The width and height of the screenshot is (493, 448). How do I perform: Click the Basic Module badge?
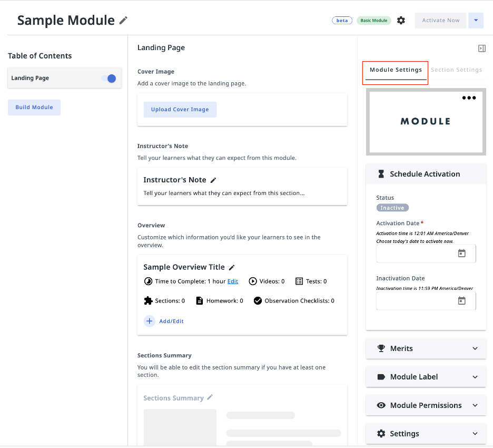374,21
